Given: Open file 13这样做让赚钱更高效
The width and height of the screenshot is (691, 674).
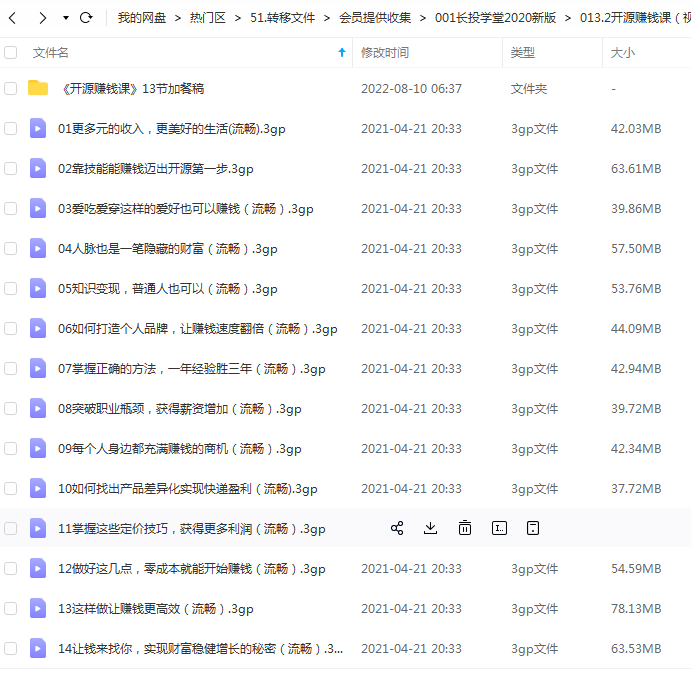Looking at the screenshot, I should [156, 609].
